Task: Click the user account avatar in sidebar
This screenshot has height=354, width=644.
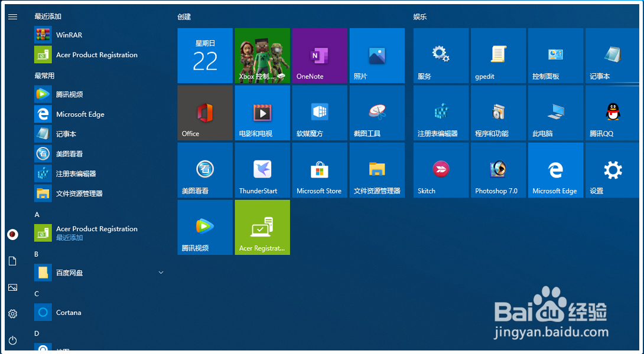Action: tap(13, 235)
